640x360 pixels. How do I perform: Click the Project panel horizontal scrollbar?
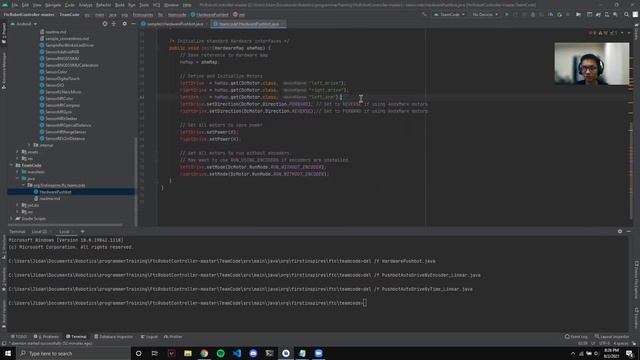65,224
